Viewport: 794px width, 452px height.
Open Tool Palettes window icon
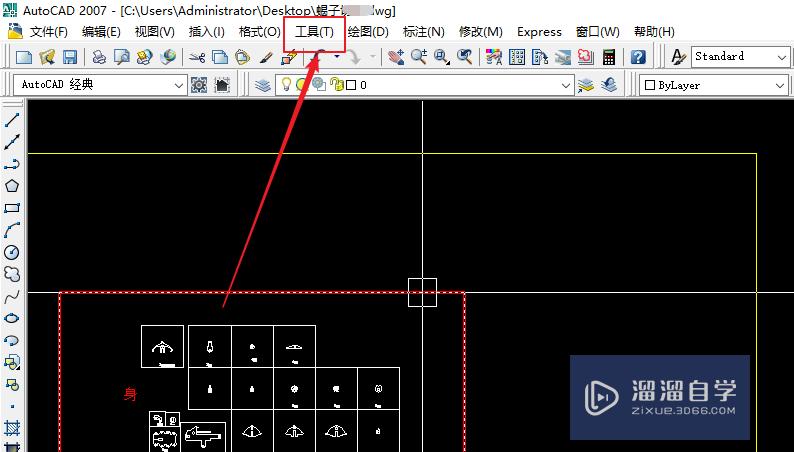point(540,57)
